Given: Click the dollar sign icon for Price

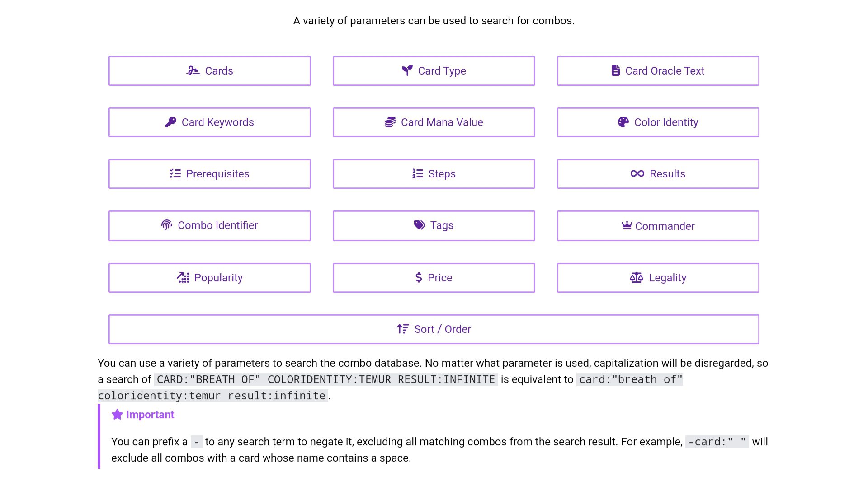Looking at the screenshot, I should [x=419, y=277].
